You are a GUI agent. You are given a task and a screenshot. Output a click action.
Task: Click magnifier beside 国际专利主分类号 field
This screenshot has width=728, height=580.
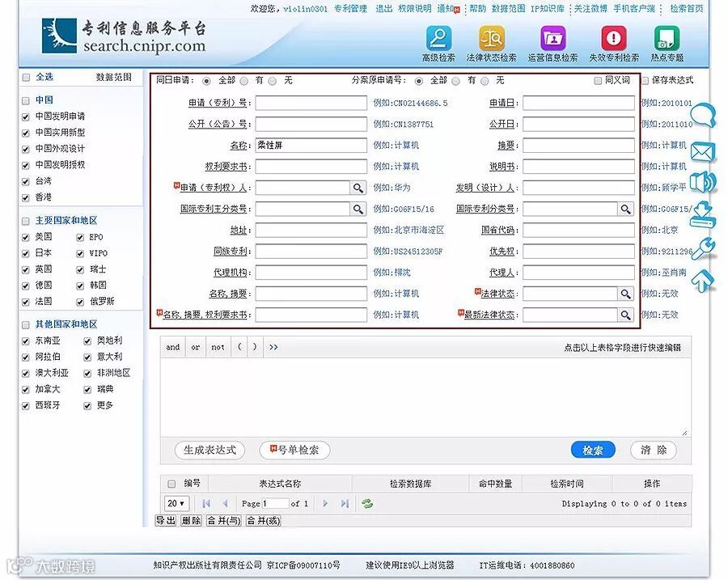pos(358,209)
